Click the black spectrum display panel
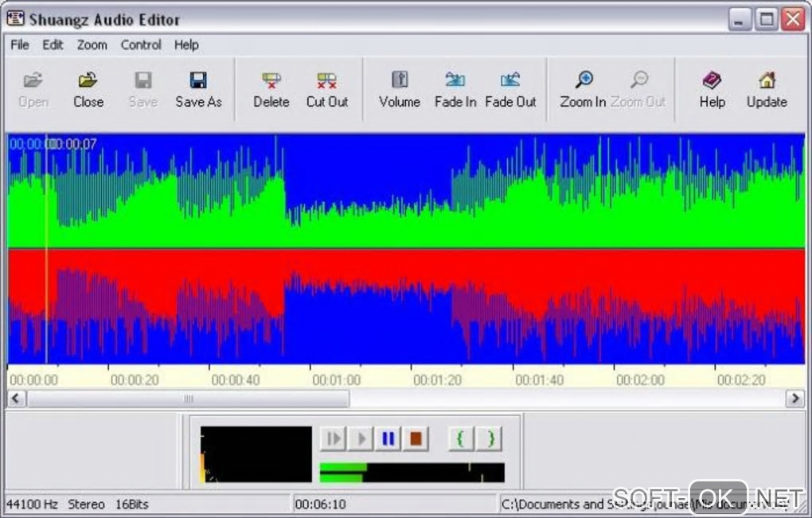The image size is (812, 518). [x=256, y=454]
